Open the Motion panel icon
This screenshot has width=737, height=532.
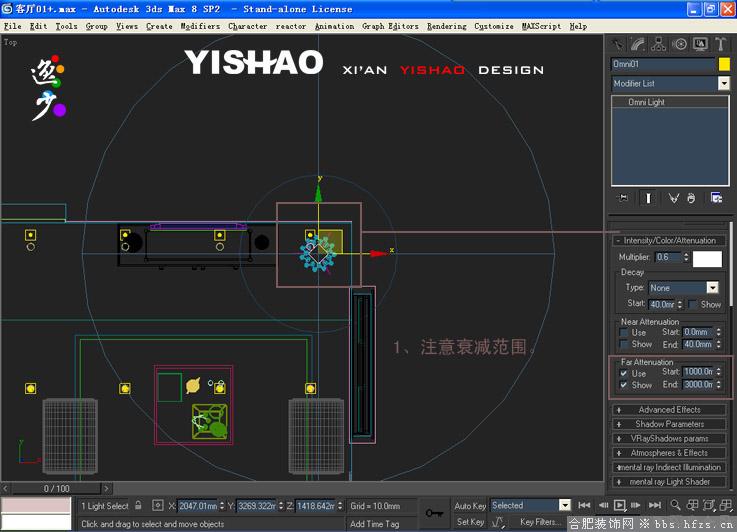point(679,44)
